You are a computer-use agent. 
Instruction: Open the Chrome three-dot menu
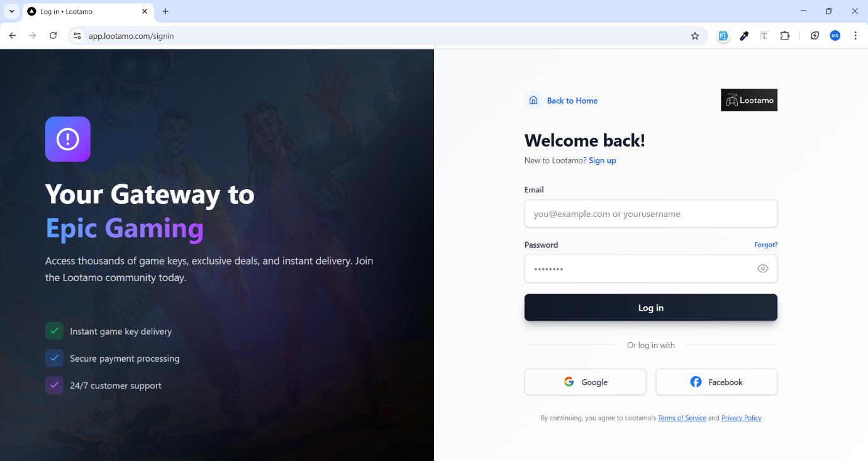coord(855,36)
